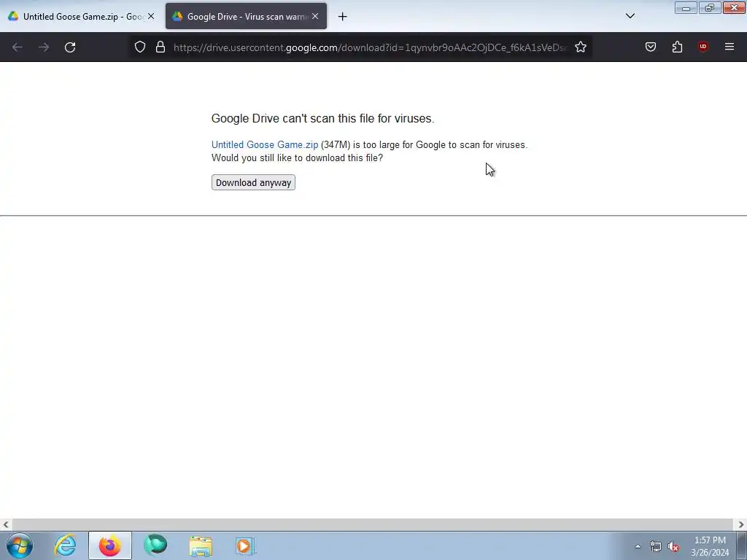
Task: Open the clock showing 1:57 PM
Action: click(x=710, y=546)
